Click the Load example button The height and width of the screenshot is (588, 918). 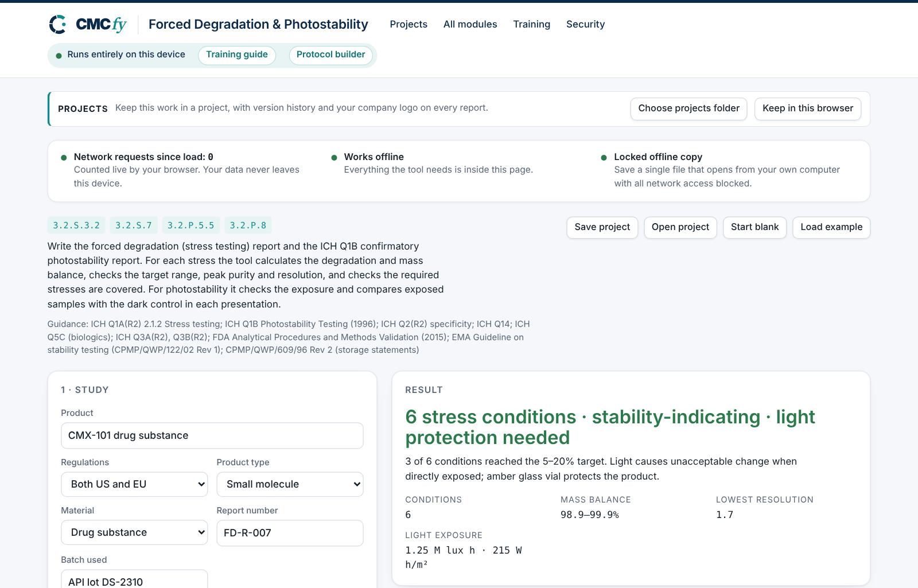831,227
